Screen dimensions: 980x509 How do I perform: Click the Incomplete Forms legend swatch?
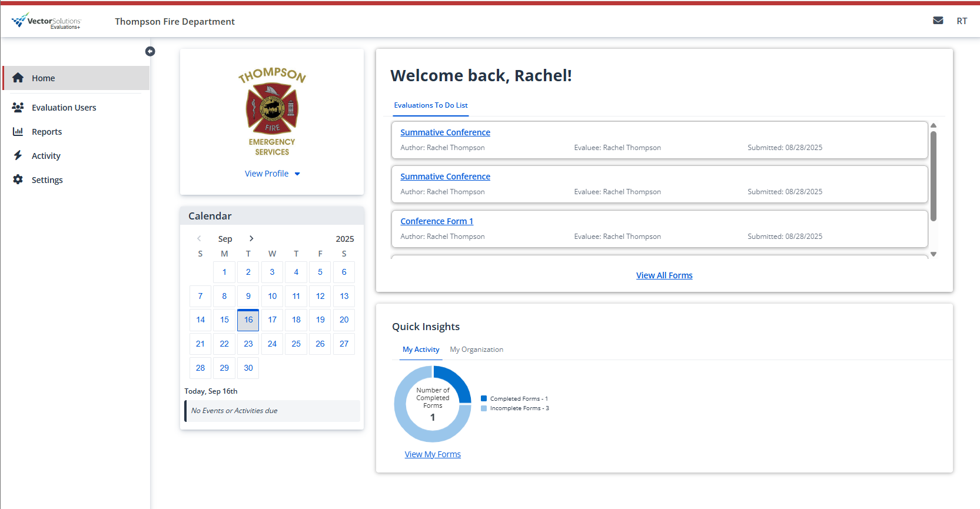click(x=484, y=408)
